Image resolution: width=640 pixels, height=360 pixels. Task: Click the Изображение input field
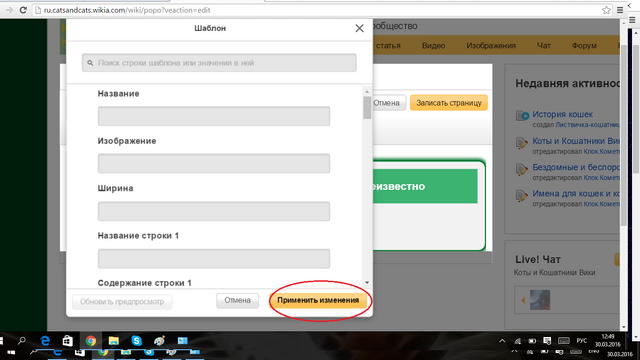pyautogui.click(x=214, y=164)
